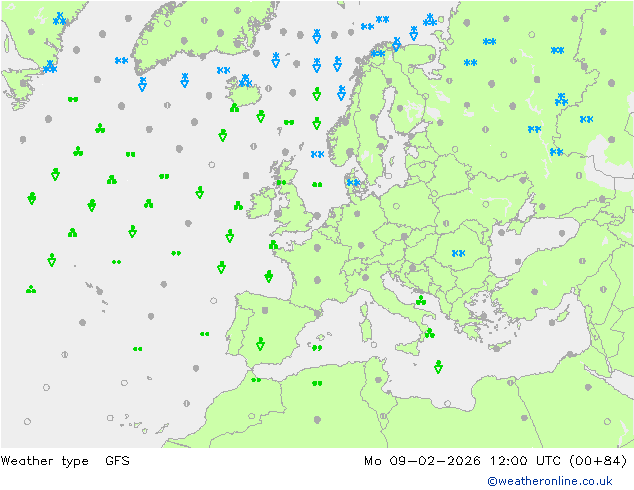
Task: Click the Mo 09-02-2026 12:00 UTC timestamp
Action: click(496, 461)
